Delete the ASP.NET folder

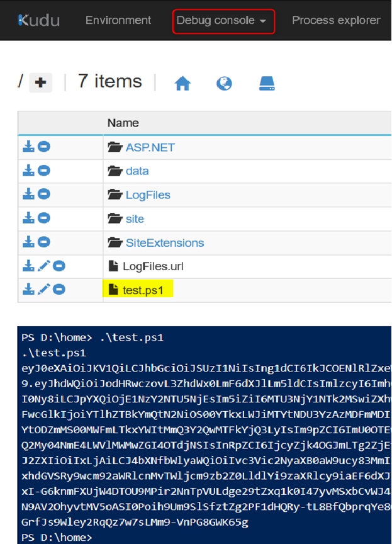43,147
